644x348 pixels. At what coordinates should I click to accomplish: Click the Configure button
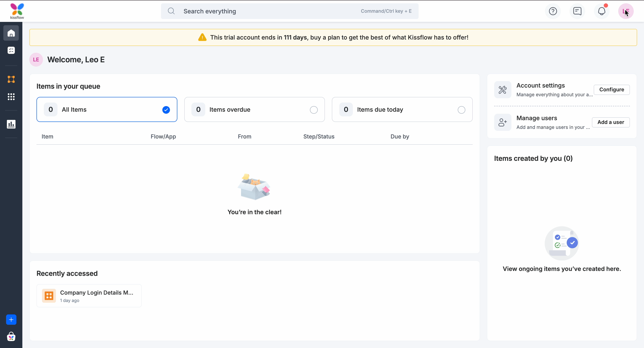[x=612, y=90]
